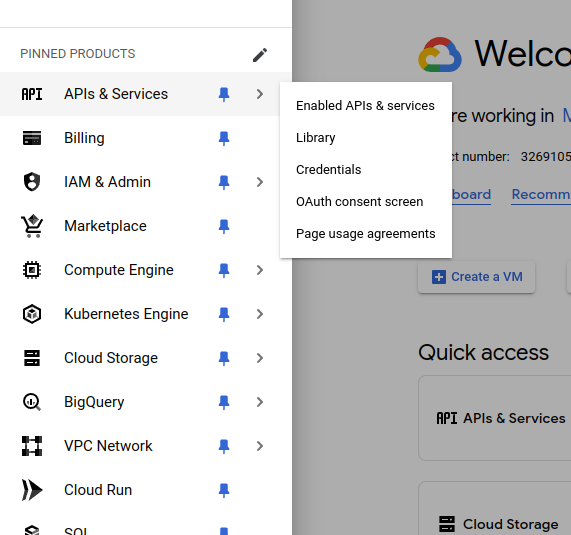Unpin Marketplace using its pin icon
The height and width of the screenshot is (535, 571).
[x=224, y=226]
